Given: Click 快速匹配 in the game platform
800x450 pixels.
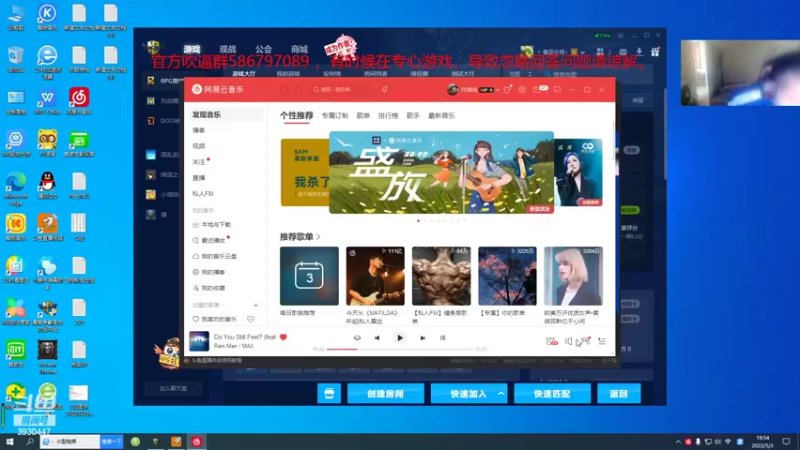Looking at the screenshot, I should (552, 394).
